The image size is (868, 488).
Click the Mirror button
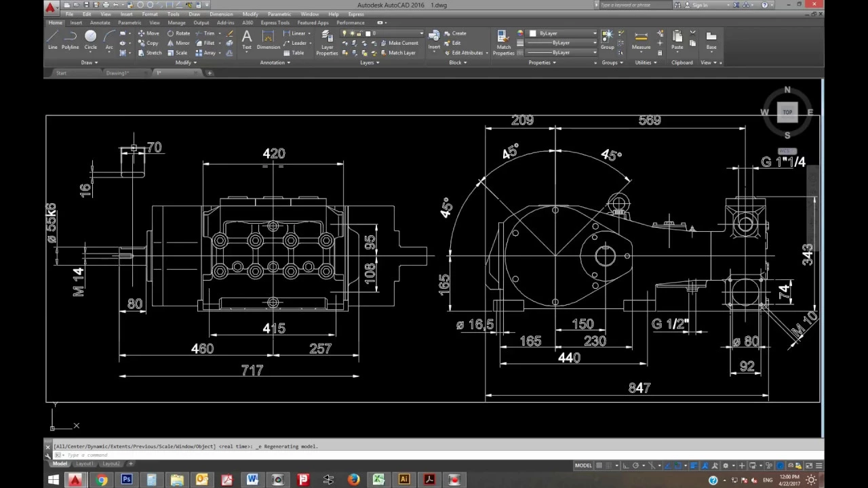[178, 43]
